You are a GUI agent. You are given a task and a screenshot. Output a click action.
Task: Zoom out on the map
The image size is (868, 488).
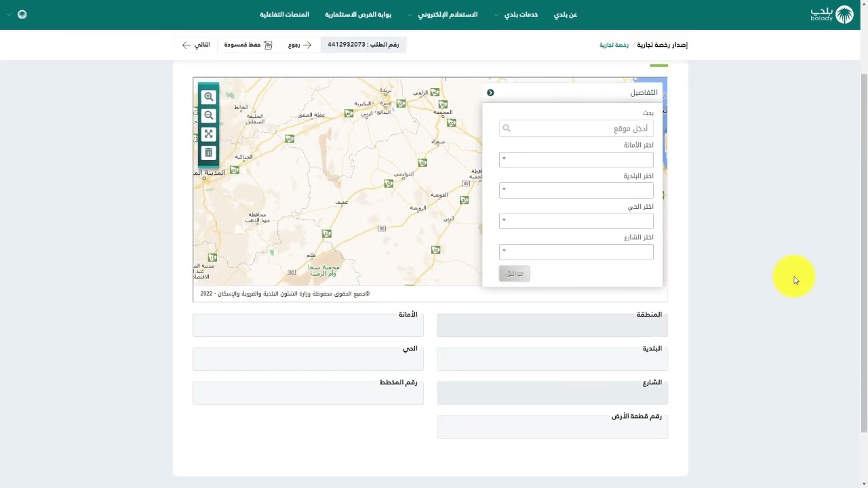209,116
